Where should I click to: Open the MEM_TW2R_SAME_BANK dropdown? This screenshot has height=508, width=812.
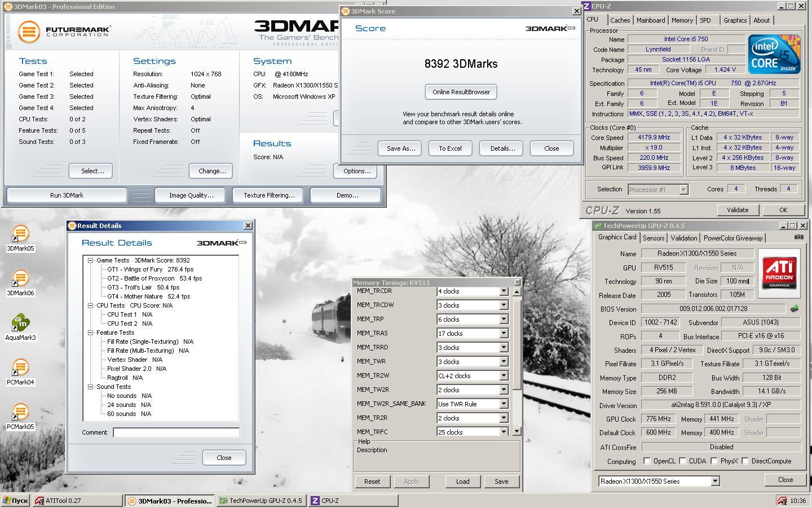[x=504, y=404]
